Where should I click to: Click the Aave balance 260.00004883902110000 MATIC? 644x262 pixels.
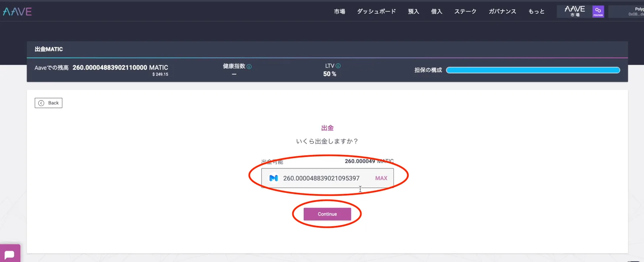(x=120, y=68)
